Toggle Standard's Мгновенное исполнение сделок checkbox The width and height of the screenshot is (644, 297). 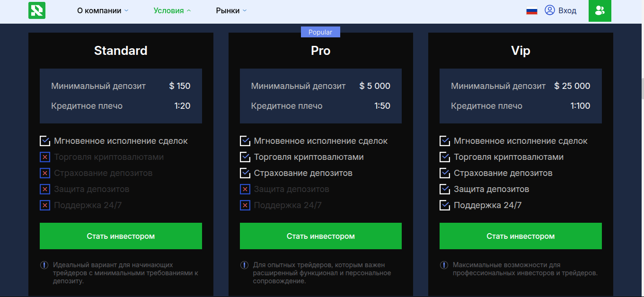point(45,141)
